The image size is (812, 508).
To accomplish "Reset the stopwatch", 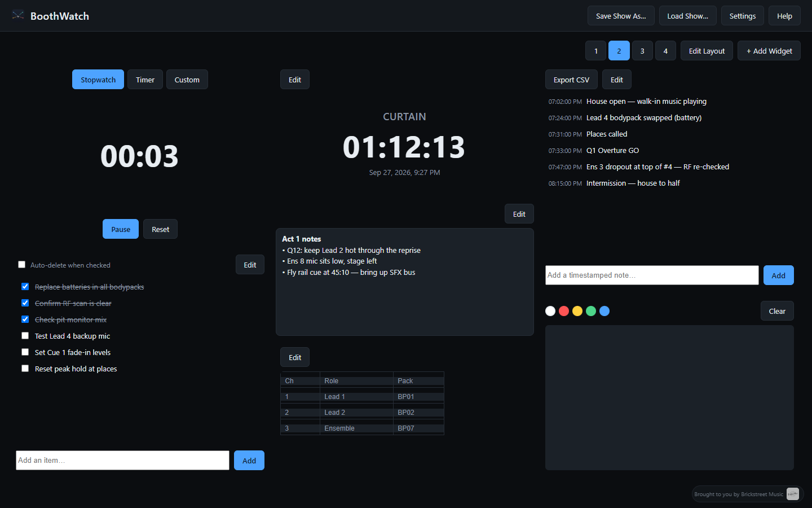I will [x=160, y=229].
